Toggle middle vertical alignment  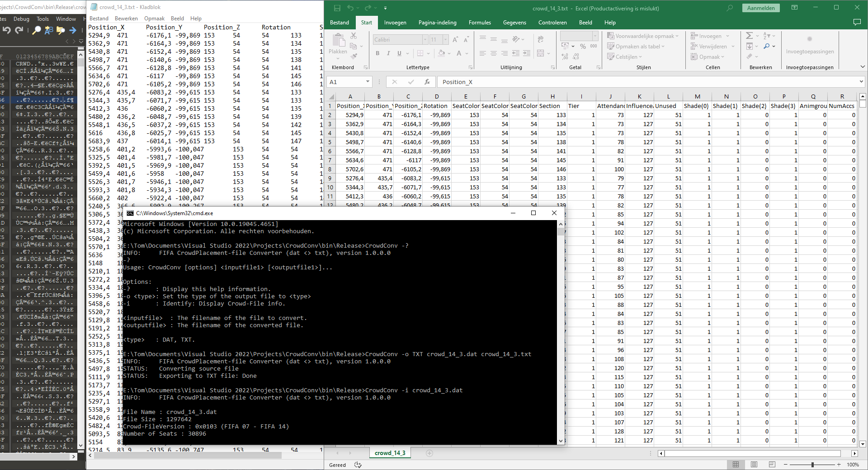pos(494,39)
